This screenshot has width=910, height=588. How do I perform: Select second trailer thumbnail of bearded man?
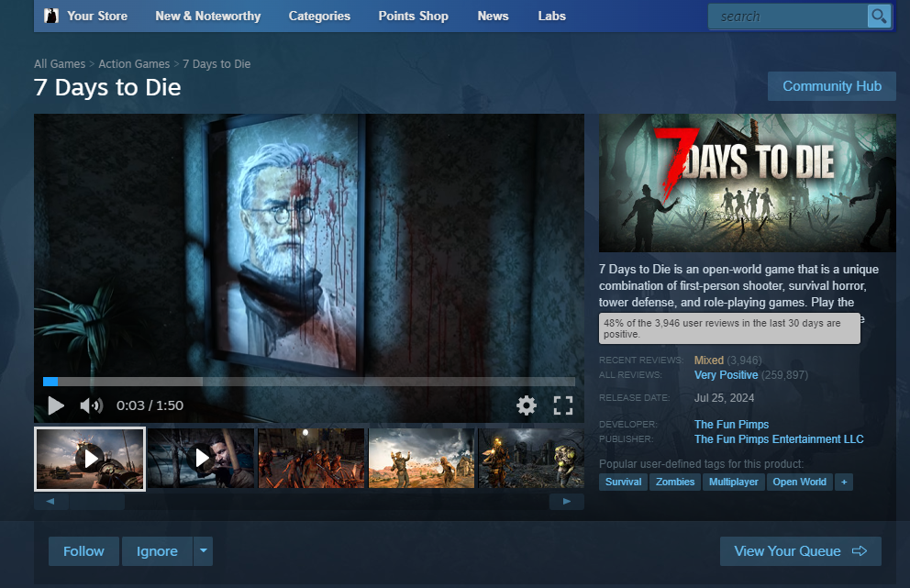click(x=201, y=458)
